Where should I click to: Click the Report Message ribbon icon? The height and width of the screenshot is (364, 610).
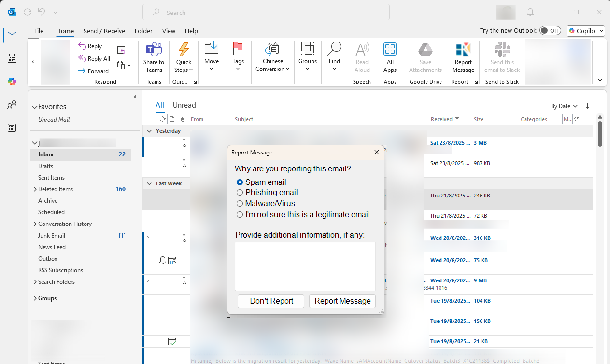(x=463, y=50)
